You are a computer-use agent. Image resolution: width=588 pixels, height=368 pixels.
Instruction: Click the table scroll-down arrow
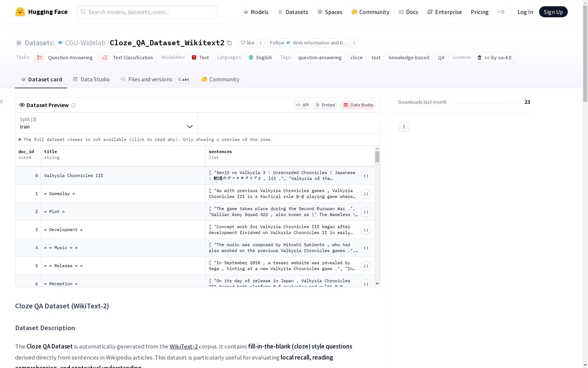(377, 284)
